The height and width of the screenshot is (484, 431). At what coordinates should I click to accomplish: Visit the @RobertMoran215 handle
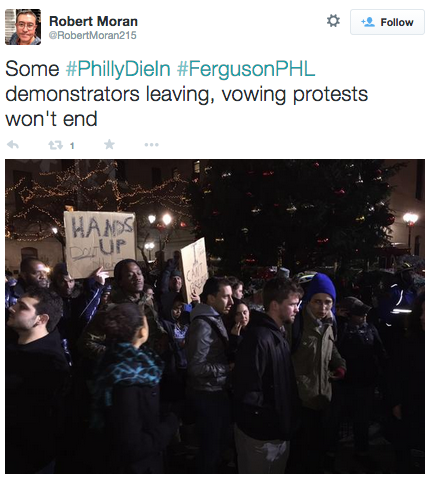[x=93, y=35]
